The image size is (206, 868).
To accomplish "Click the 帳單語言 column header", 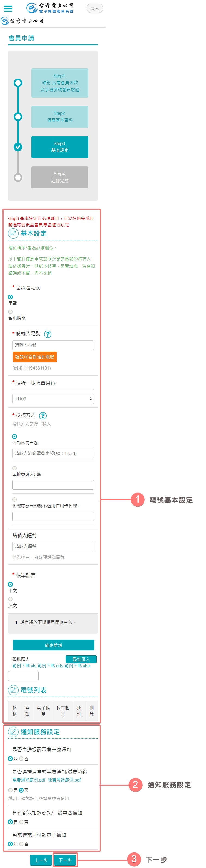I will pyautogui.click(x=63, y=711).
